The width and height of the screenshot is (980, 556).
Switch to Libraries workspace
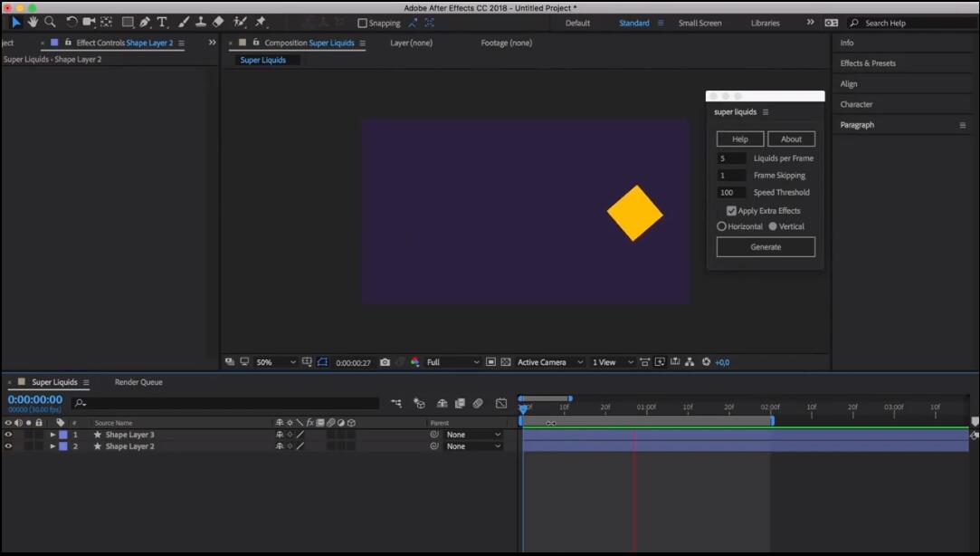(x=765, y=24)
